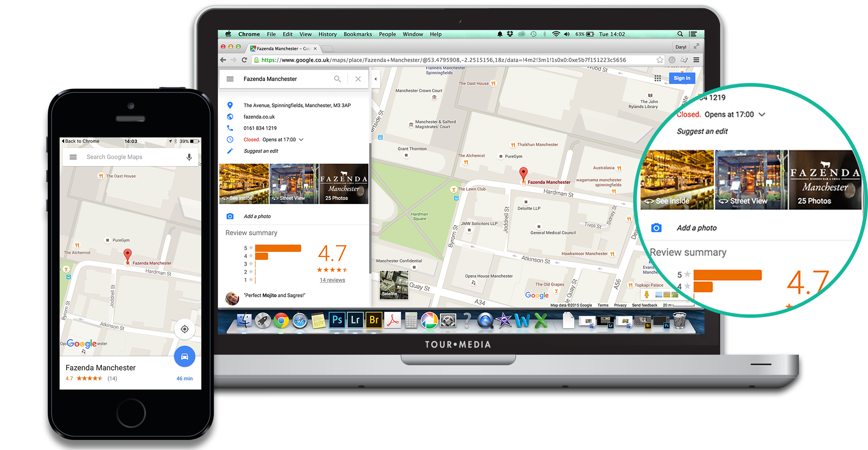
Task: Tap the phone's hamburger menu icon
Action: click(x=73, y=157)
